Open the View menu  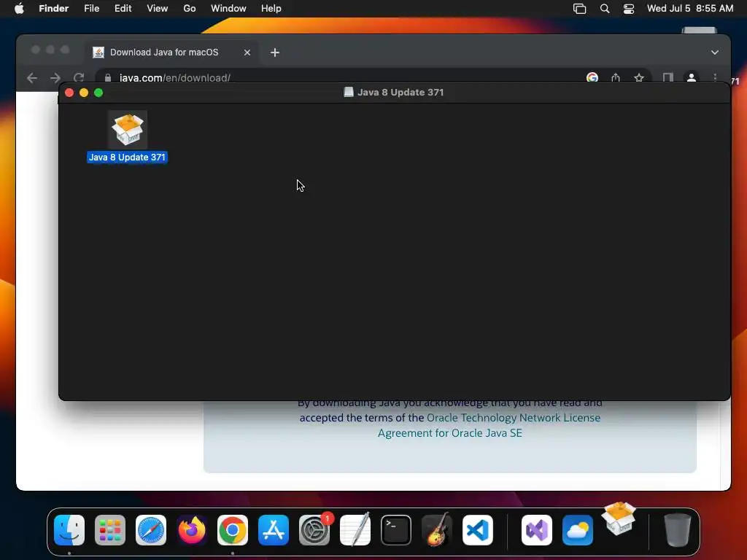pyautogui.click(x=158, y=9)
